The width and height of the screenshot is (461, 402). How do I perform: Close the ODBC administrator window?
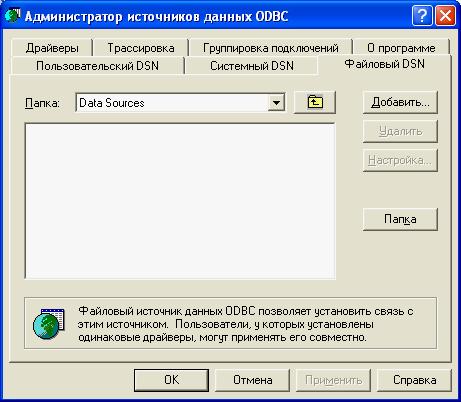(445, 15)
